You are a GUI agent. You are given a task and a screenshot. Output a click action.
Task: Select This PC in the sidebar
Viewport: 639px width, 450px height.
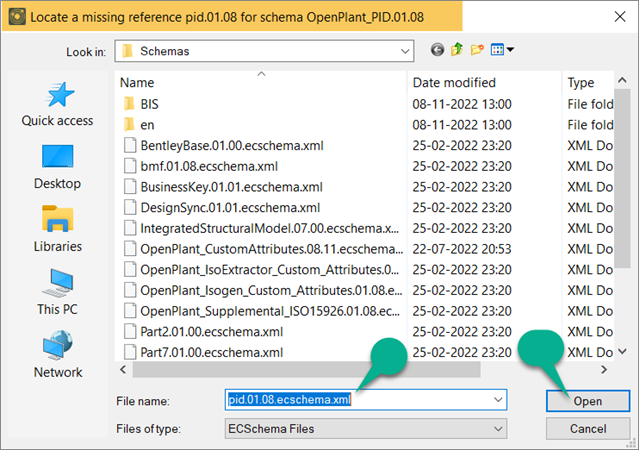(x=57, y=293)
